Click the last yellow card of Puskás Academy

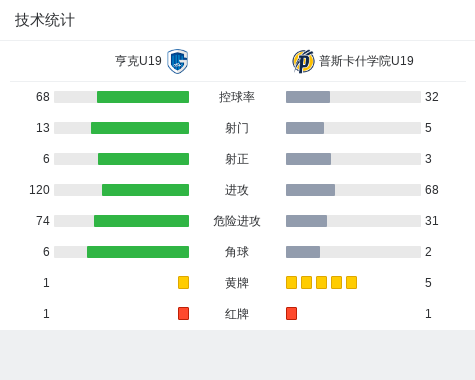pyautogui.click(x=351, y=282)
